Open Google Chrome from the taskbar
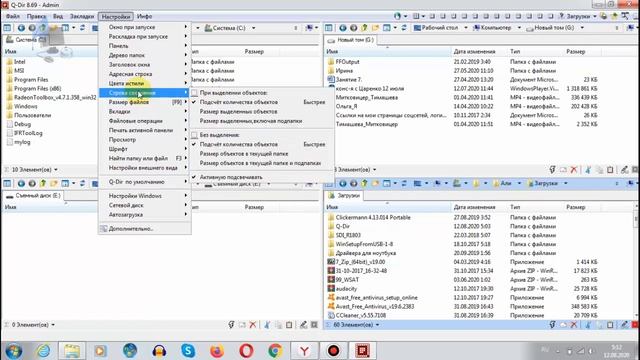The width and height of the screenshot is (640, 360). (275, 351)
